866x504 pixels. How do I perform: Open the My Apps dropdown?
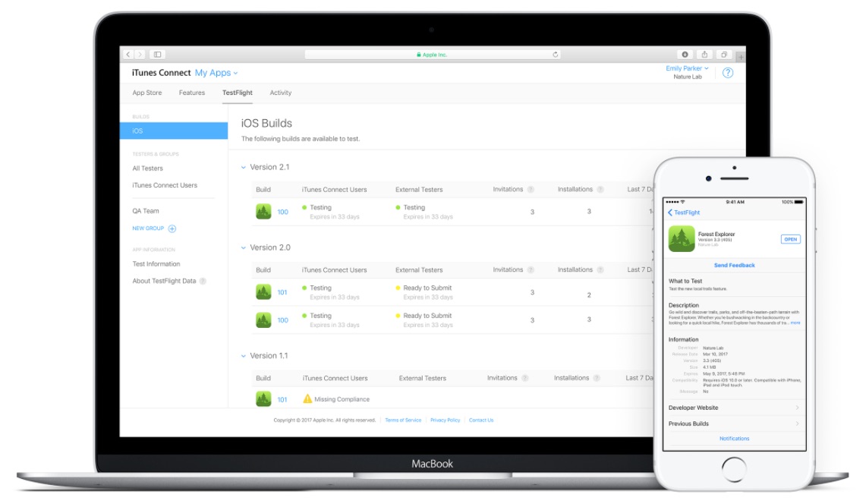pos(216,73)
